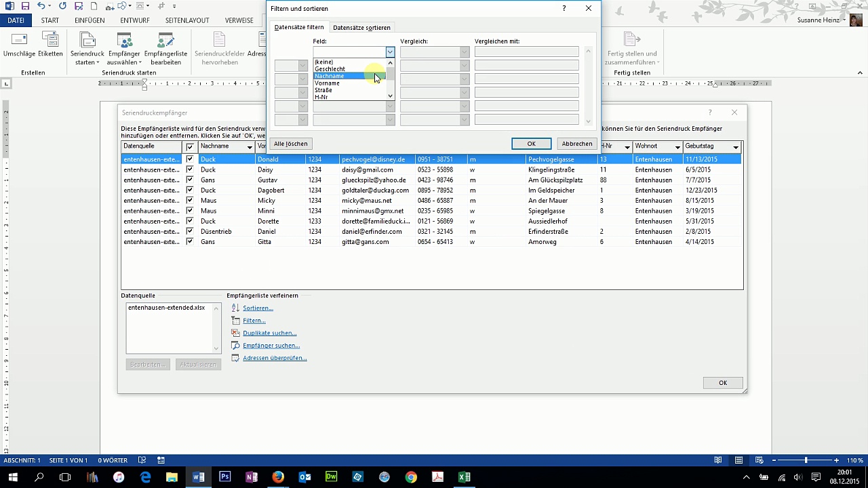Click the Alle löschen button
868x488 pixels.
point(290,144)
